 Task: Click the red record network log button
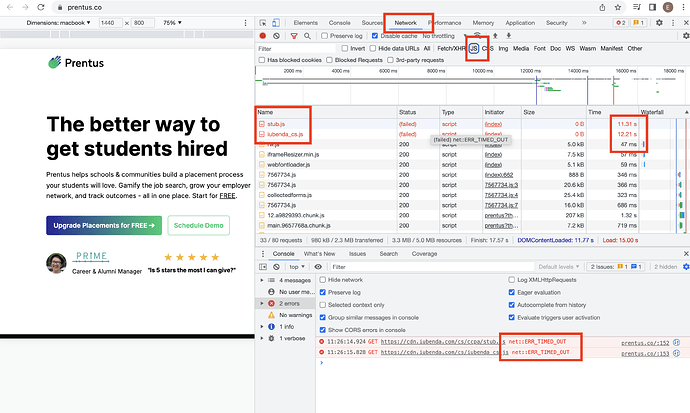(x=263, y=36)
